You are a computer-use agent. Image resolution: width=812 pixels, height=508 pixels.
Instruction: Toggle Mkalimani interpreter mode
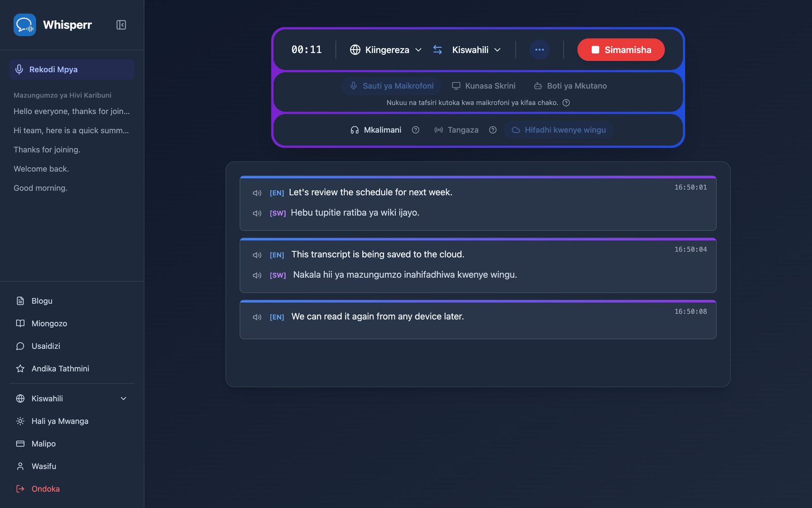tap(376, 130)
